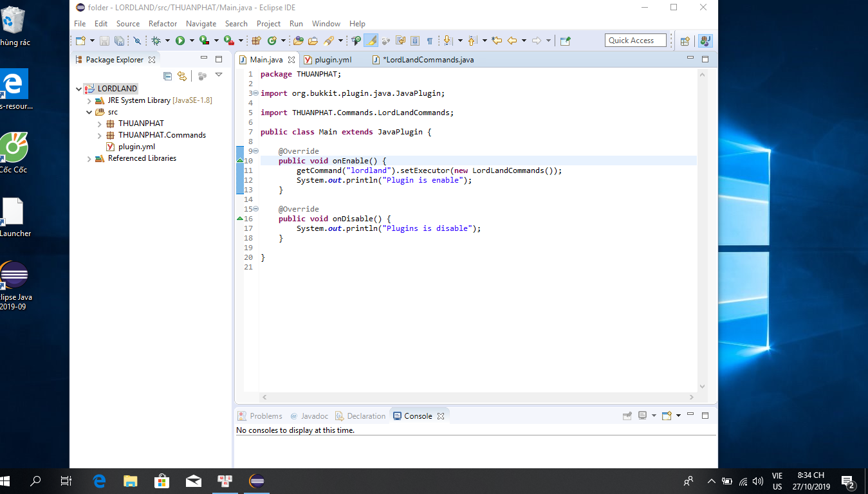Click the Debug bug icon in toolbar

(156, 41)
